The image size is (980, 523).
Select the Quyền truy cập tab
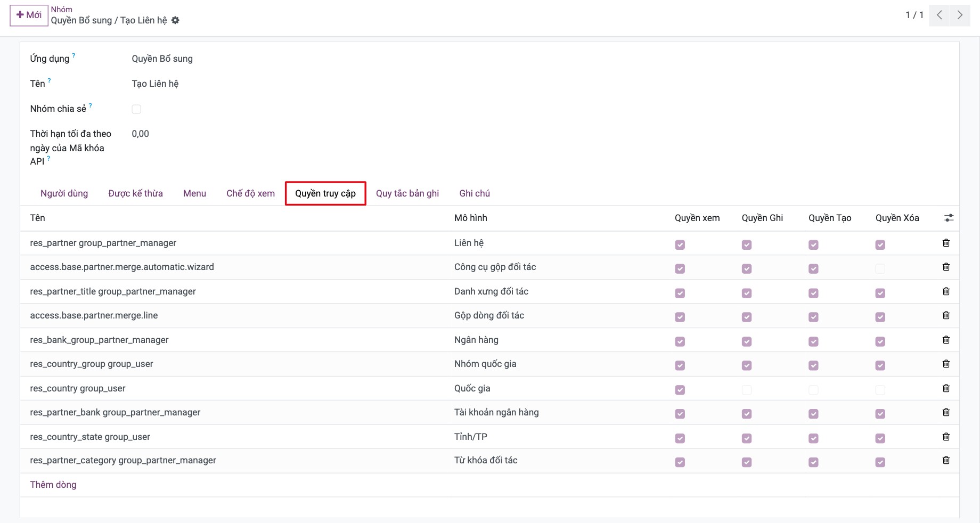coord(325,193)
